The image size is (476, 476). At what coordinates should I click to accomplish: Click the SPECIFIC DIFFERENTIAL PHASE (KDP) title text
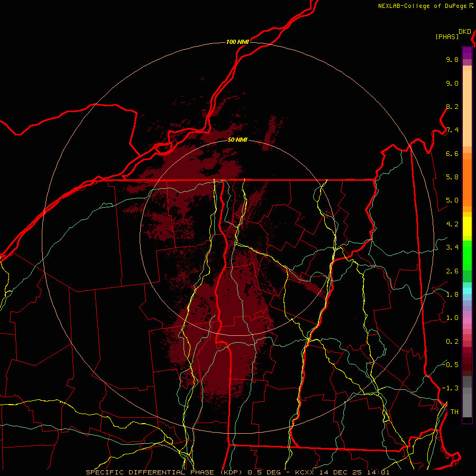click(x=165, y=472)
